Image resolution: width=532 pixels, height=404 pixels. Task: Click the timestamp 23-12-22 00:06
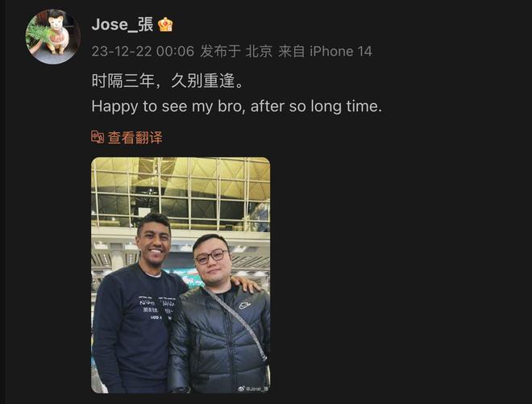pos(143,52)
